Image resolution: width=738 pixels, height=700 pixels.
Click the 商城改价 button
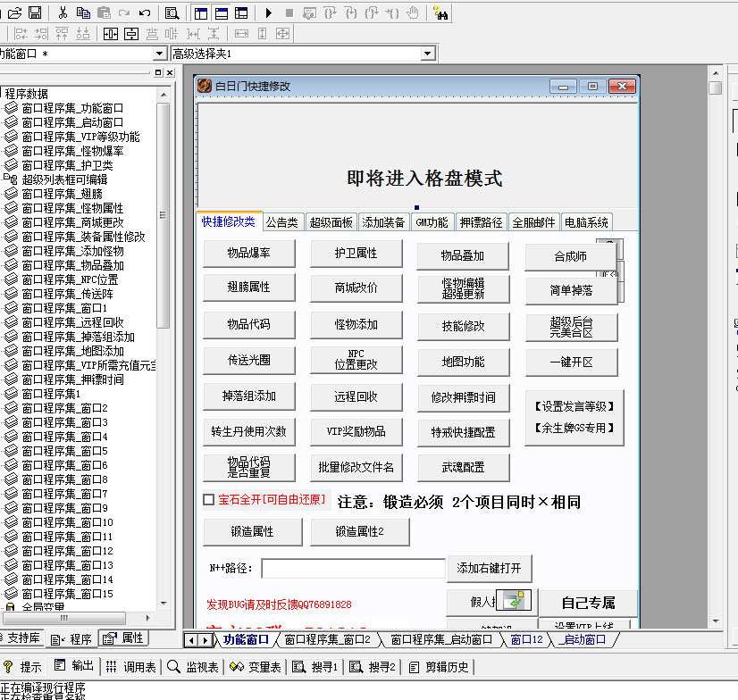pos(356,287)
